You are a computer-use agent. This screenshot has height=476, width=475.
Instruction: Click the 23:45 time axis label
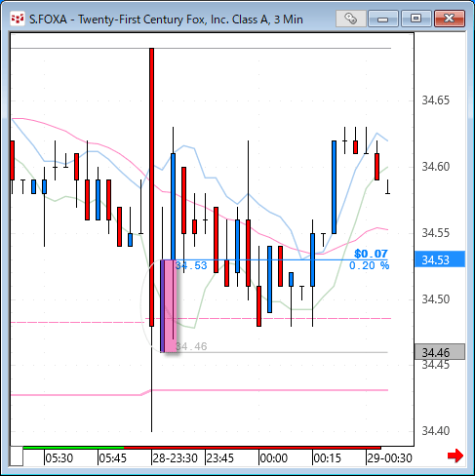click(x=220, y=458)
